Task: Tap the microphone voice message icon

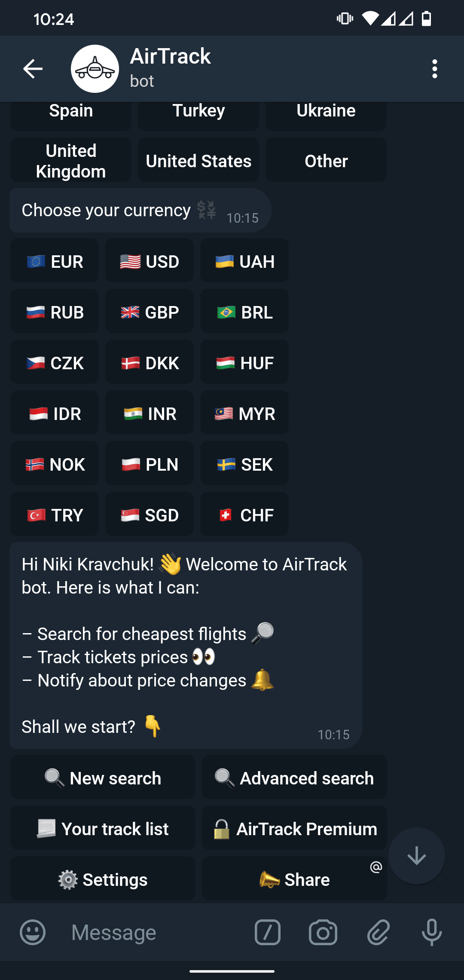Action: pos(432,932)
